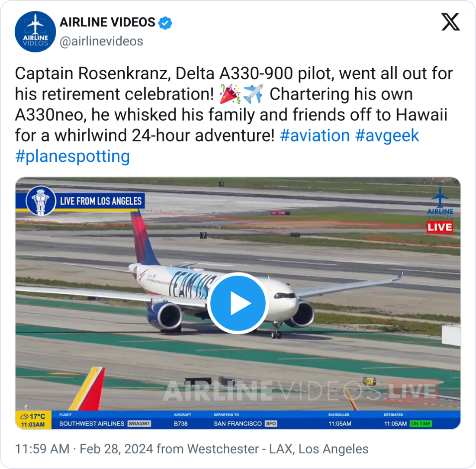Open the @airlinevideos handle
476x469 pixels.
point(101,41)
